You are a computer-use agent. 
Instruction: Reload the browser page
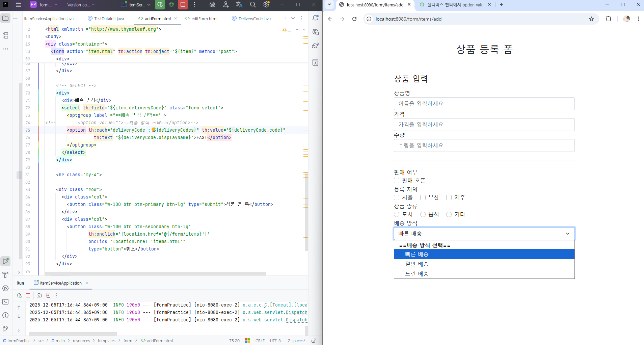(354, 19)
